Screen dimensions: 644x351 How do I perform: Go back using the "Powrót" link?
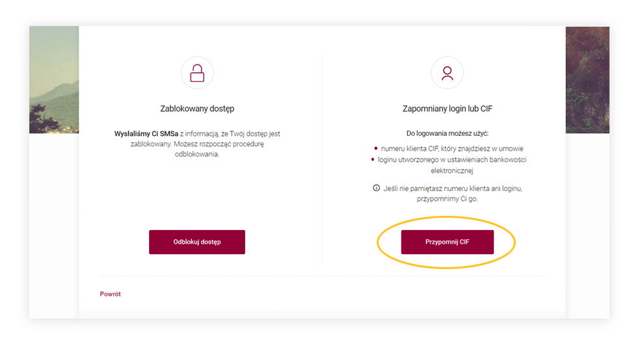(x=110, y=294)
